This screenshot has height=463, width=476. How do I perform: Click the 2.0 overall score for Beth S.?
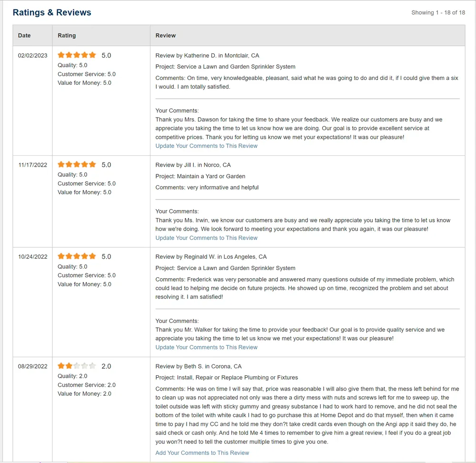(106, 366)
